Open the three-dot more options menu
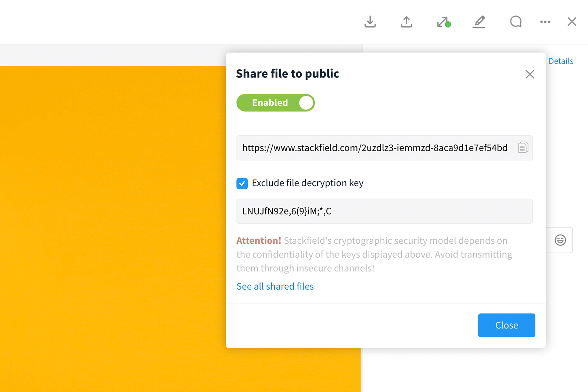The image size is (588, 392). point(545,22)
